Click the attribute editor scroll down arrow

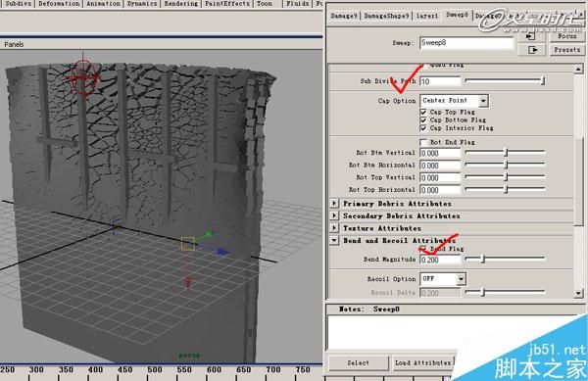click(x=578, y=293)
